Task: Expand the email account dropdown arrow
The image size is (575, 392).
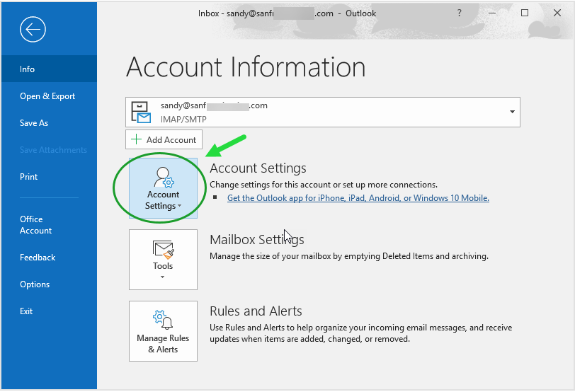Action: (512, 112)
